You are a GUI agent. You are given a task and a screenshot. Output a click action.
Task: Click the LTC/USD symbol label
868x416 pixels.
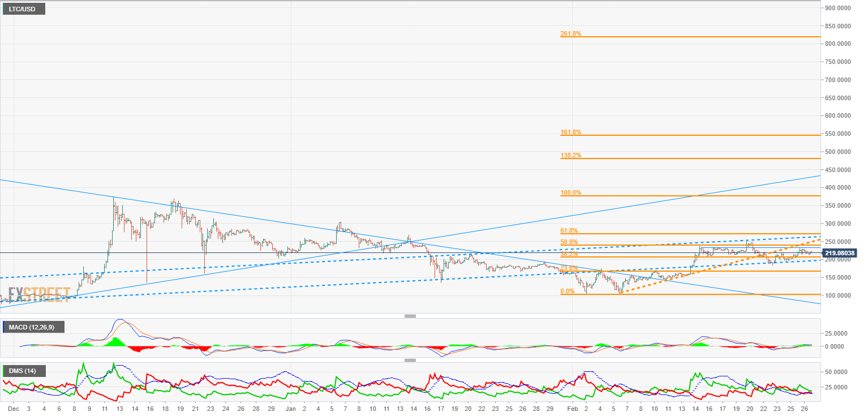(23, 9)
